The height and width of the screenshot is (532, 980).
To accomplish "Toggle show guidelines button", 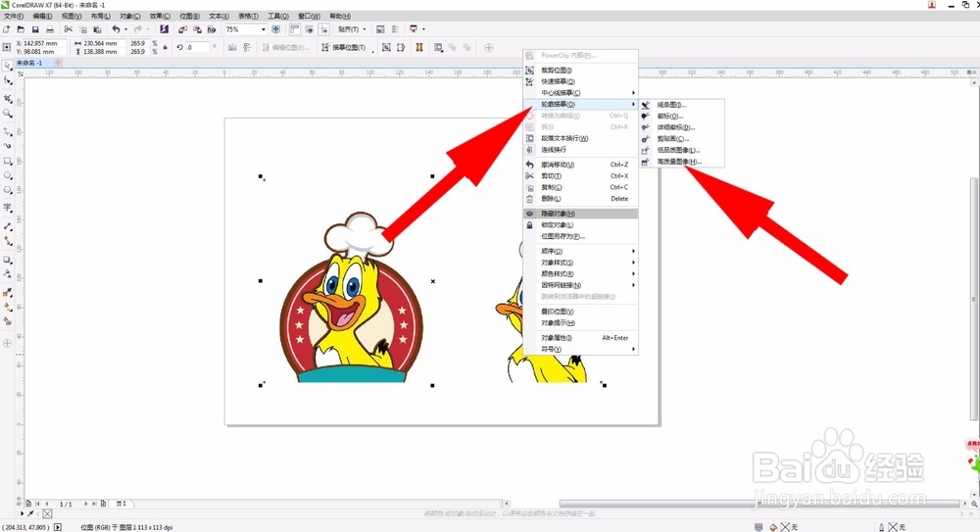I will coord(323,29).
